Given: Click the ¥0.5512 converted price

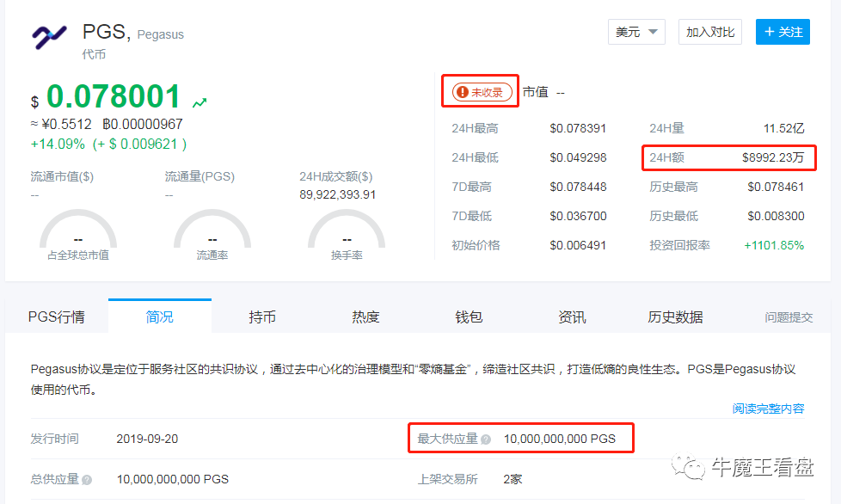Looking at the screenshot, I should coord(66,125).
